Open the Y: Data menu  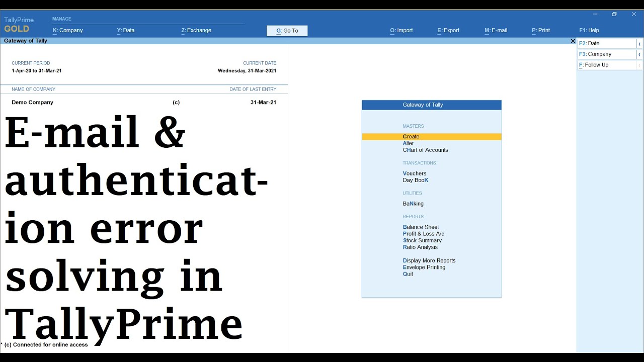[x=126, y=30]
